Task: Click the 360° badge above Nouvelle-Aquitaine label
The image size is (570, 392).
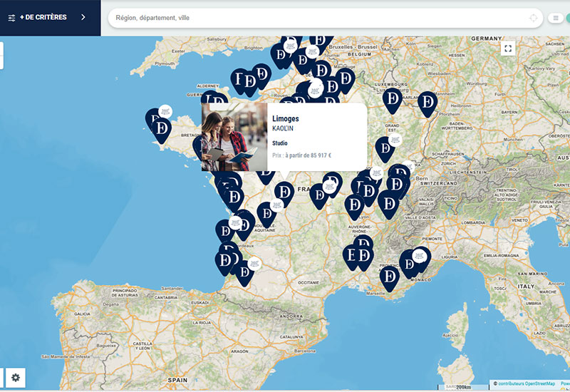Action: click(276, 205)
